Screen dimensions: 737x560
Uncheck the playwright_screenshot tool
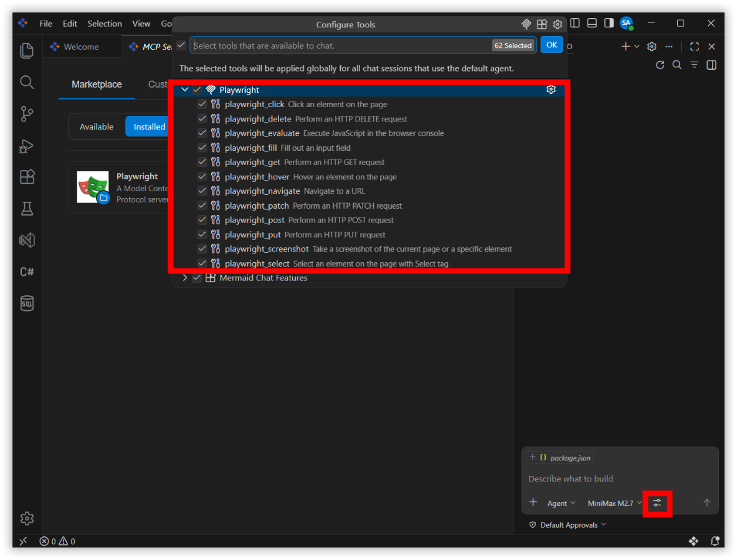(x=202, y=249)
